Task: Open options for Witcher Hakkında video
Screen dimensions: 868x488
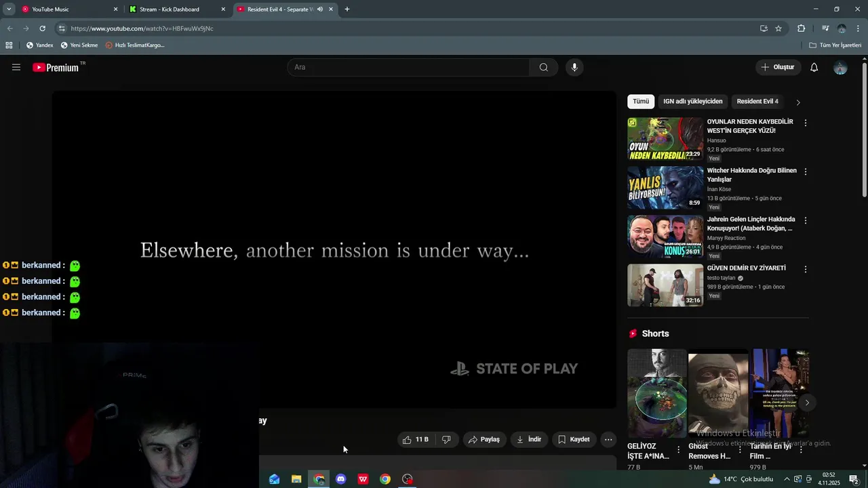Action: (x=806, y=172)
